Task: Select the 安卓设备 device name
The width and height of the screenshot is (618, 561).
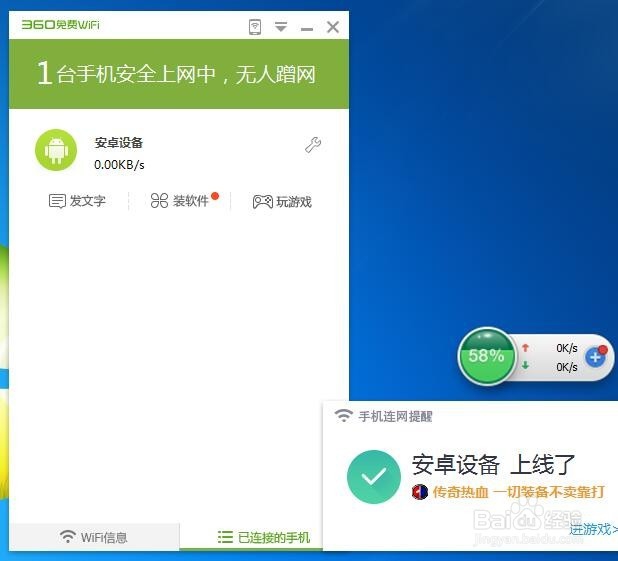Action: pos(119,143)
